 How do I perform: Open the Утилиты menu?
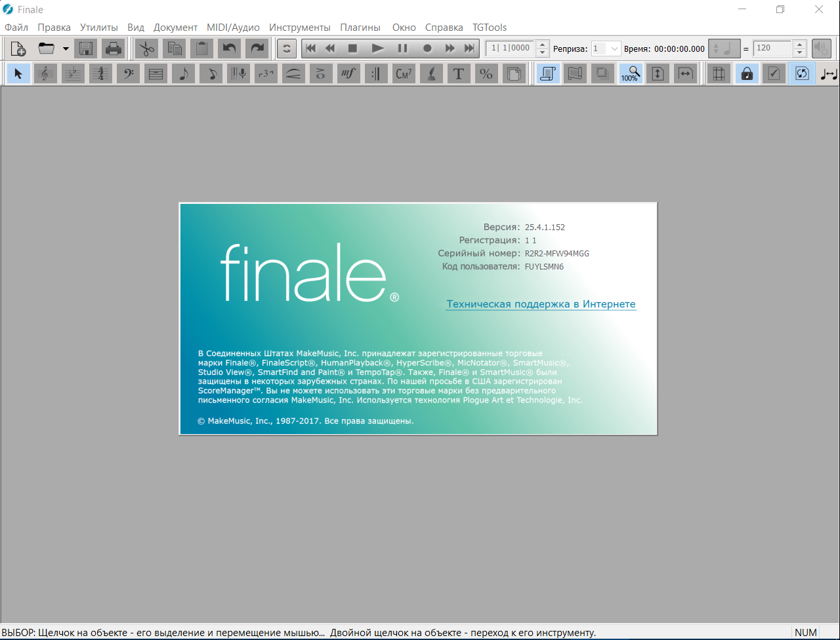point(99,28)
